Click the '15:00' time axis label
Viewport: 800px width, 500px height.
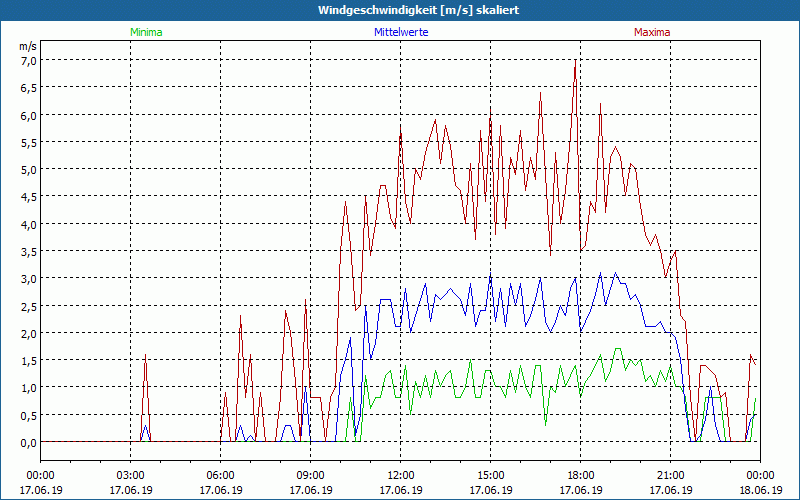(x=491, y=476)
